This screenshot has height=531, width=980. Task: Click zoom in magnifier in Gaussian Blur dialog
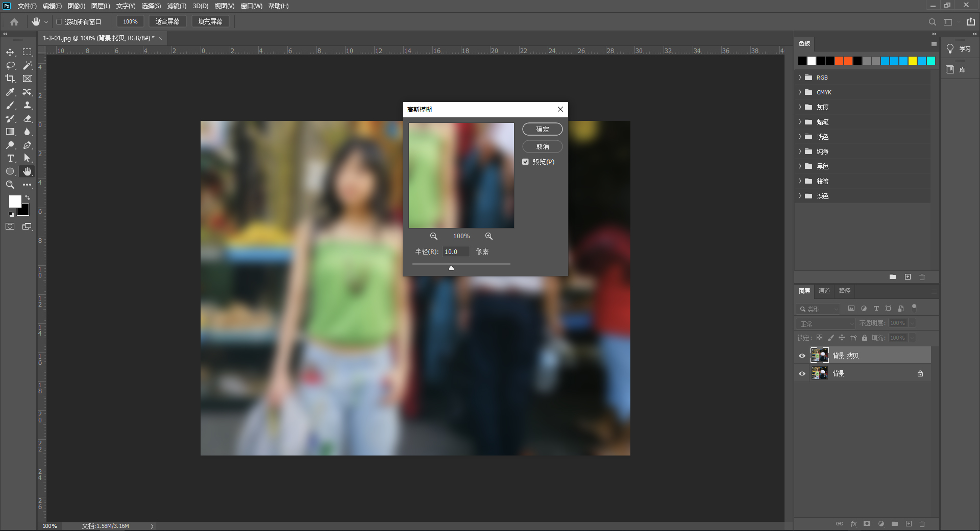coord(489,236)
